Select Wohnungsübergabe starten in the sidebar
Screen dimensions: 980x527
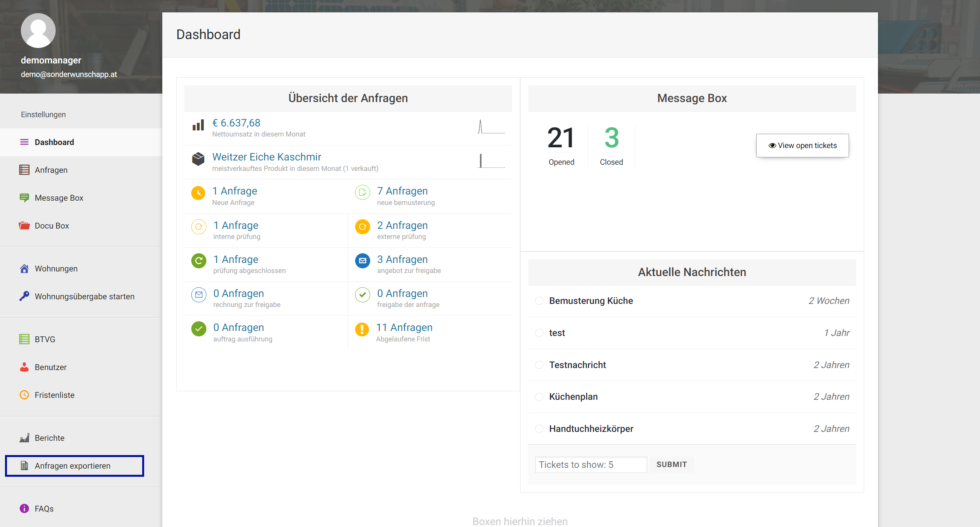click(x=81, y=297)
